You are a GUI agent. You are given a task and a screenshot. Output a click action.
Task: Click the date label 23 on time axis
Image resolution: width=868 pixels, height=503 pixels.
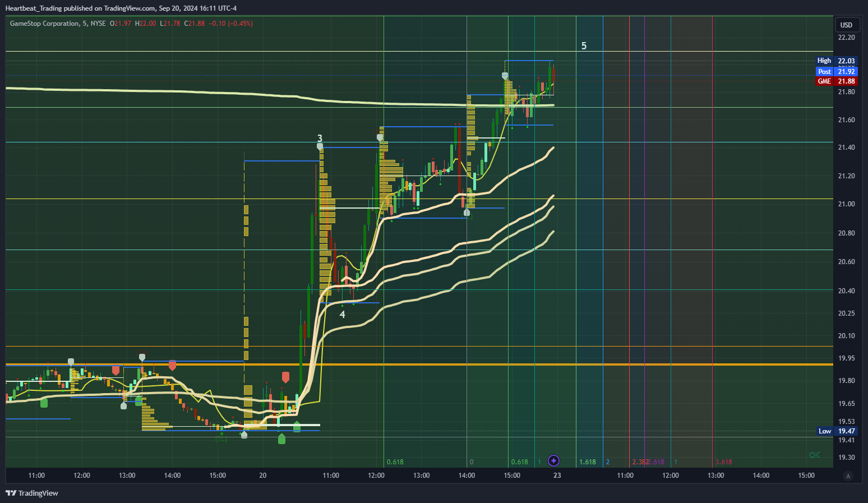pos(557,476)
